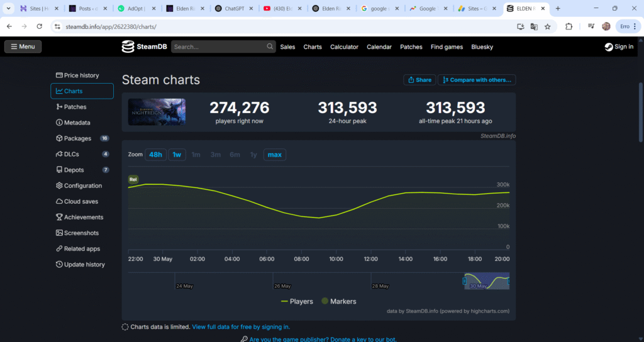The height and width of the screenshot is (342, 644).
Task: Open the Charts item in top navigation
Action: click(x=313, y=47)
